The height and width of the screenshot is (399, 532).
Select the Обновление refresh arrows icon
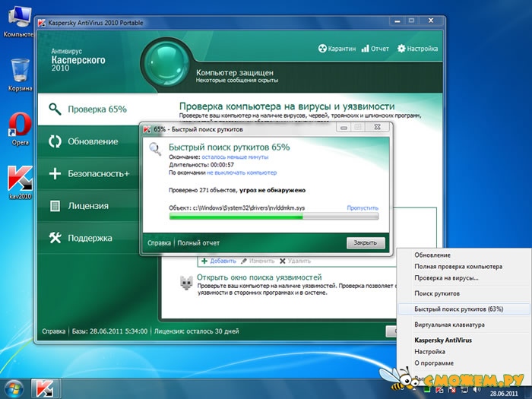tap(55, 141)
